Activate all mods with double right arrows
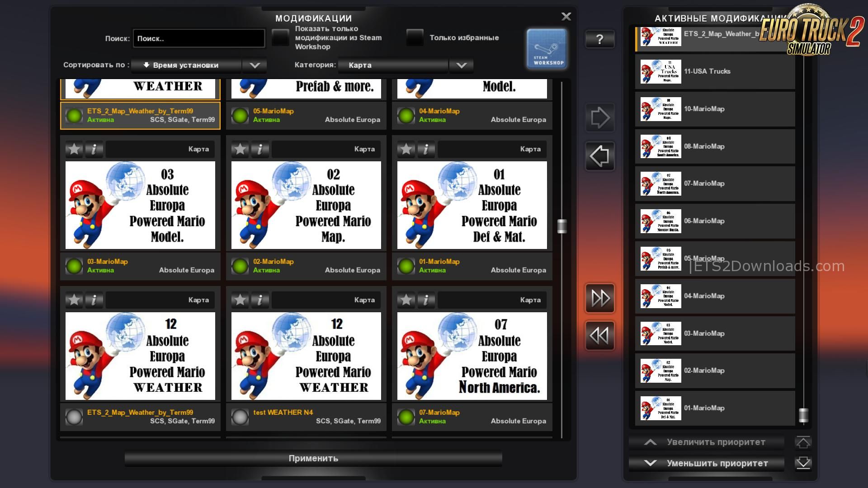The width and height of the screenshot is (868, 488). click(x=600, y=298)
